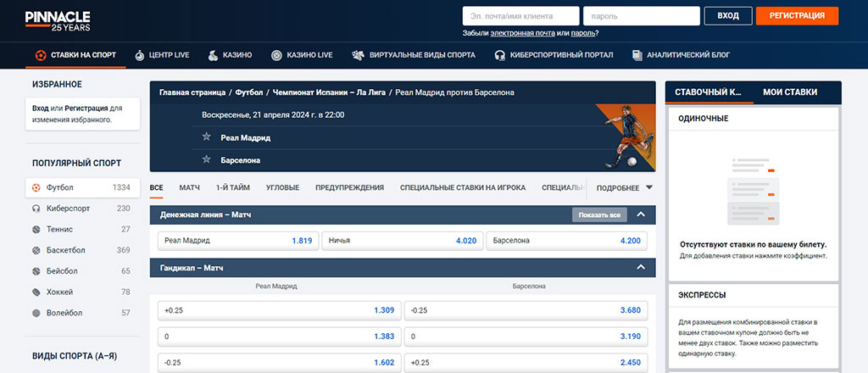Focus the пароль input field

[642, 16]
